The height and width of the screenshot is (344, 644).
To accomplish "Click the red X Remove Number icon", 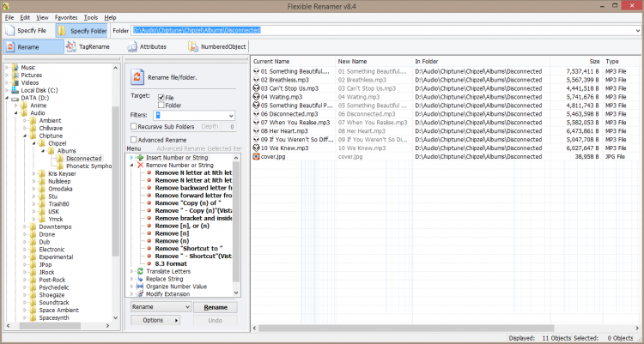I will (140, 165).
